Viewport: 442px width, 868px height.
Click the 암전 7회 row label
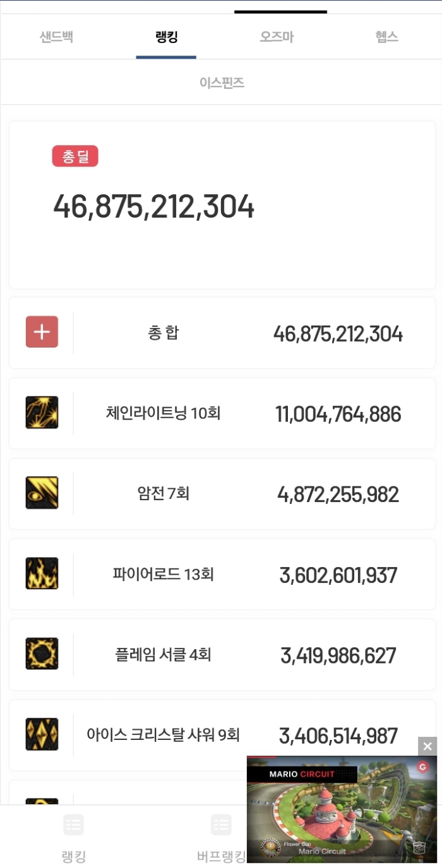click(x=163, y=494)
